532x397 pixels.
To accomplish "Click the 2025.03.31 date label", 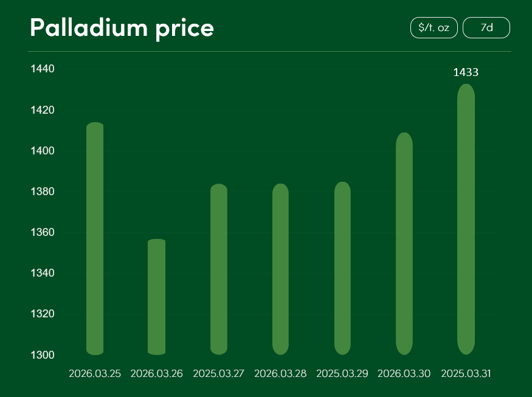I will [466, 373].
